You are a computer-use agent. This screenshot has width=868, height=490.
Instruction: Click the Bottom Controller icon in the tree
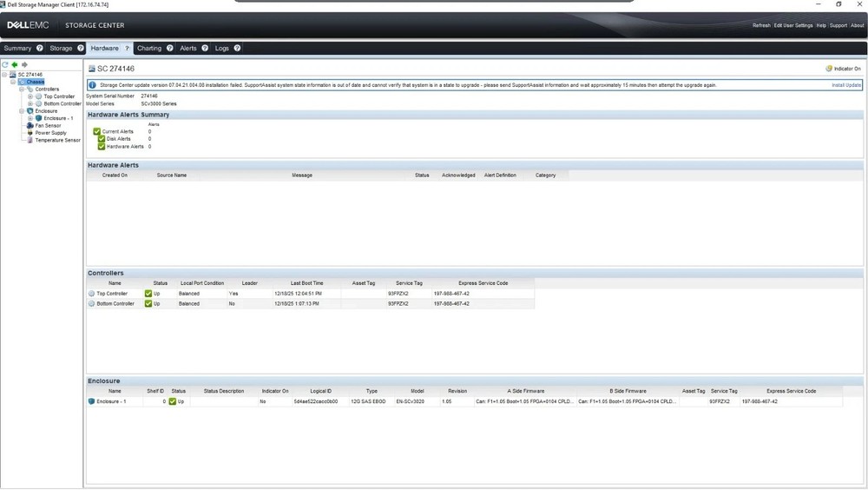(39, 103)
